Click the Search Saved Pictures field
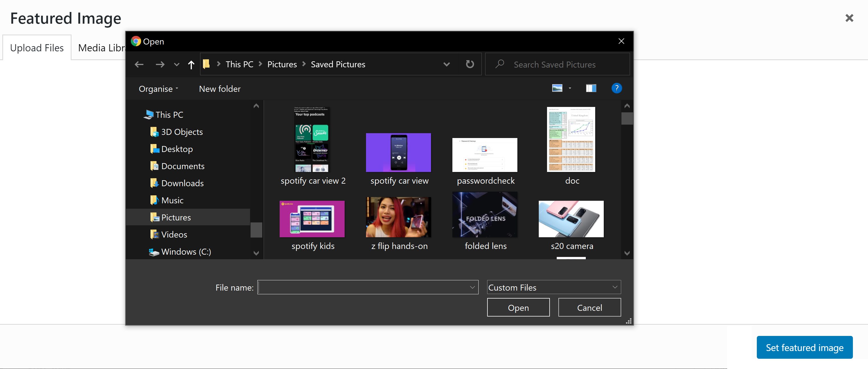This screenshot has height=369, width=868. coord(557,64)
